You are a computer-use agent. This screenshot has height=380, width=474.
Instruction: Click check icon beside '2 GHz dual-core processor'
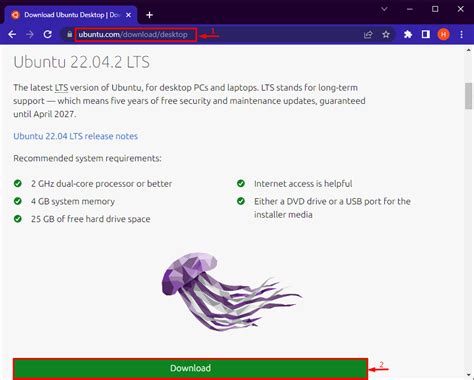coord(18,183)
